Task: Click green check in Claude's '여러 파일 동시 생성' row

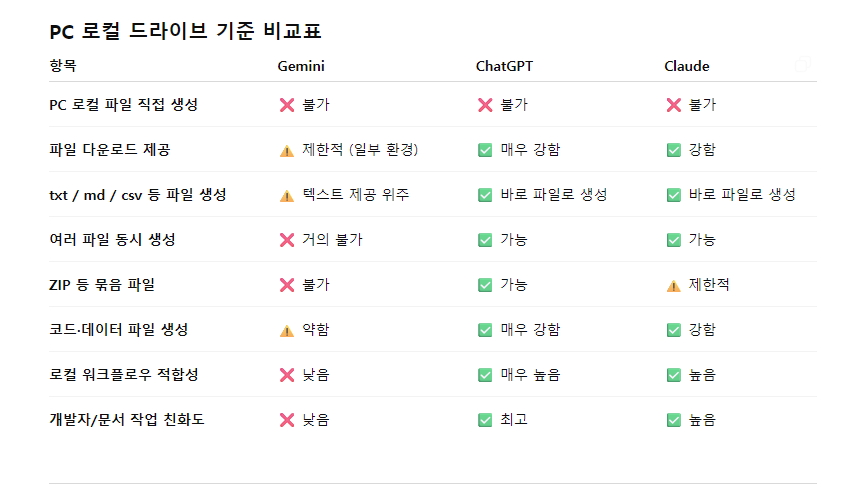Action: (674, 240)
